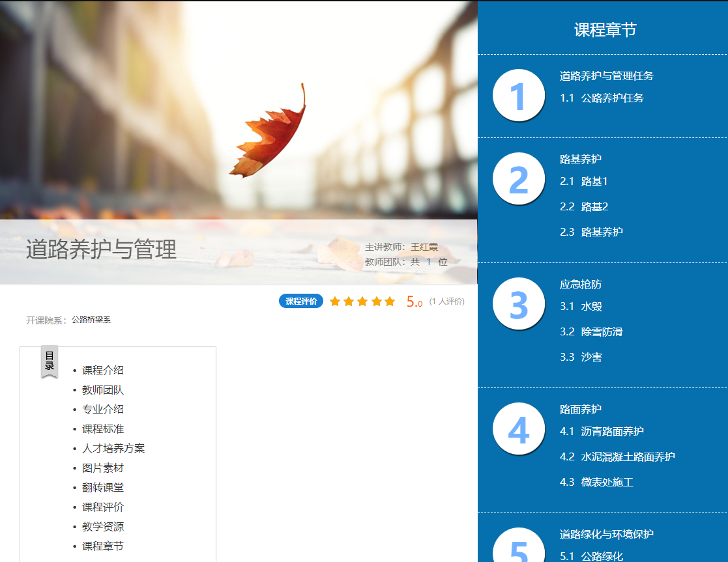Open 图片素材 in the contents list
728x562 pixels.
pyautogui.click(x=102, y=468)
